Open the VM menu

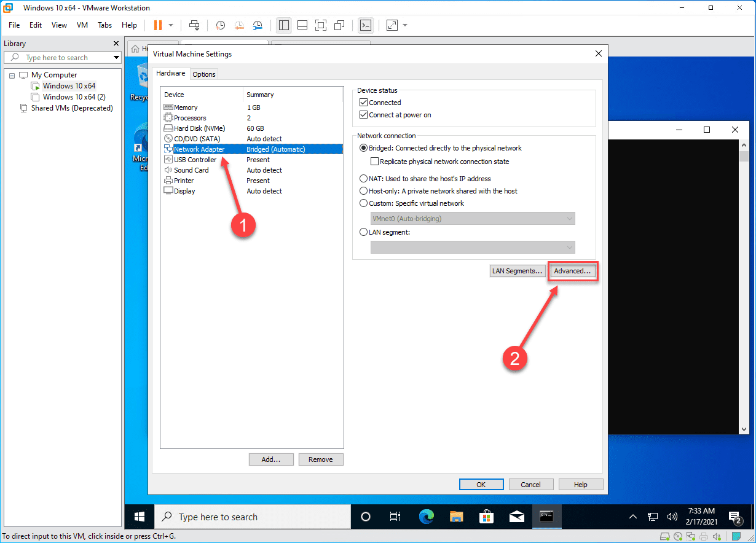coord(82,25)
